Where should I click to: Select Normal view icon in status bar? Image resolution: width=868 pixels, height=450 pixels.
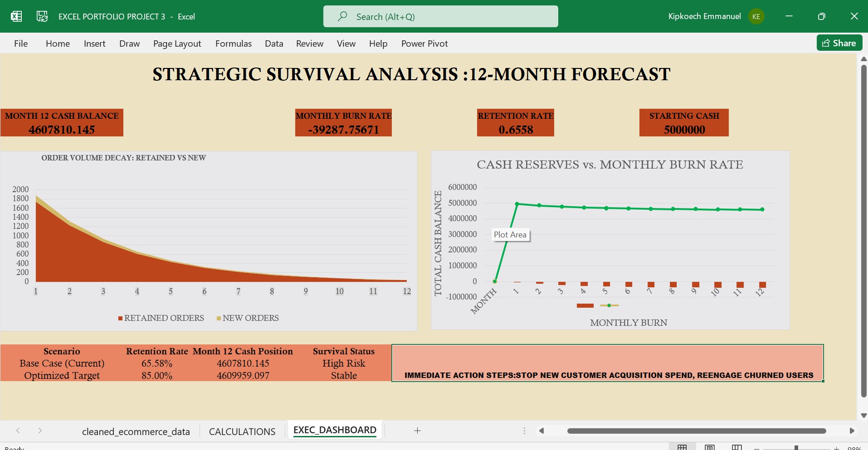tap(683, 447)
